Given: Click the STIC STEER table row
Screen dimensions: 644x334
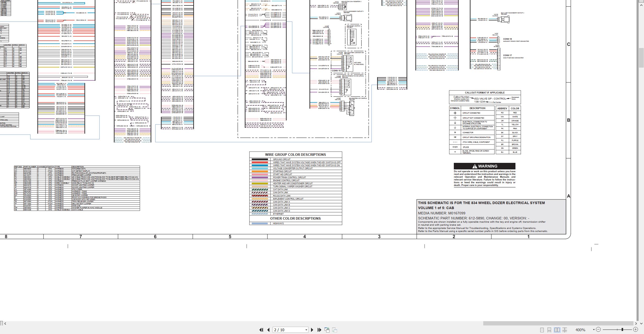Looking at the screenshot, I should 77,189.
